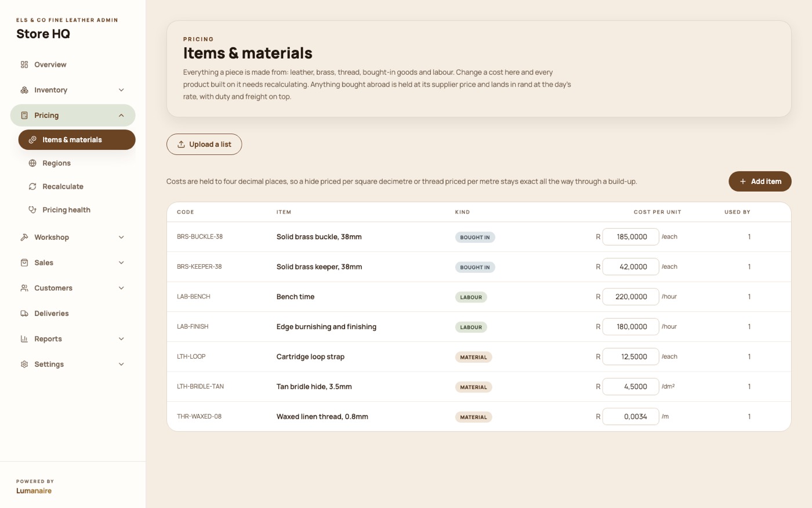This screenshot has height=508, width=812.
Task: Click code LTH-LOOP
Action: click(x=191, y=356)
